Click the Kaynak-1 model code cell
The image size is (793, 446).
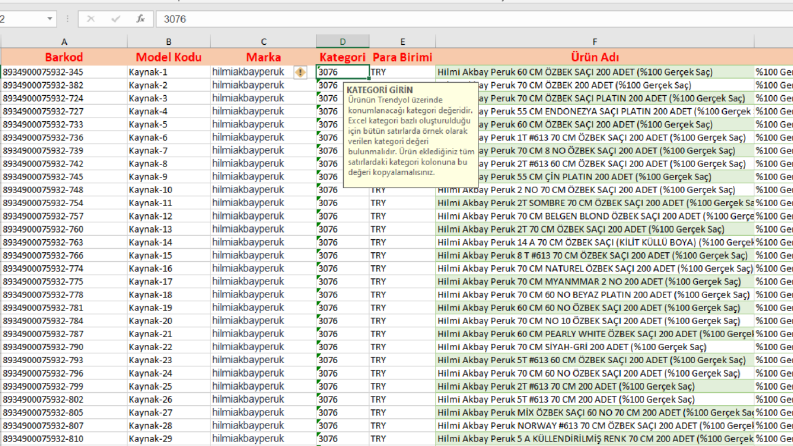click(168, 72)
